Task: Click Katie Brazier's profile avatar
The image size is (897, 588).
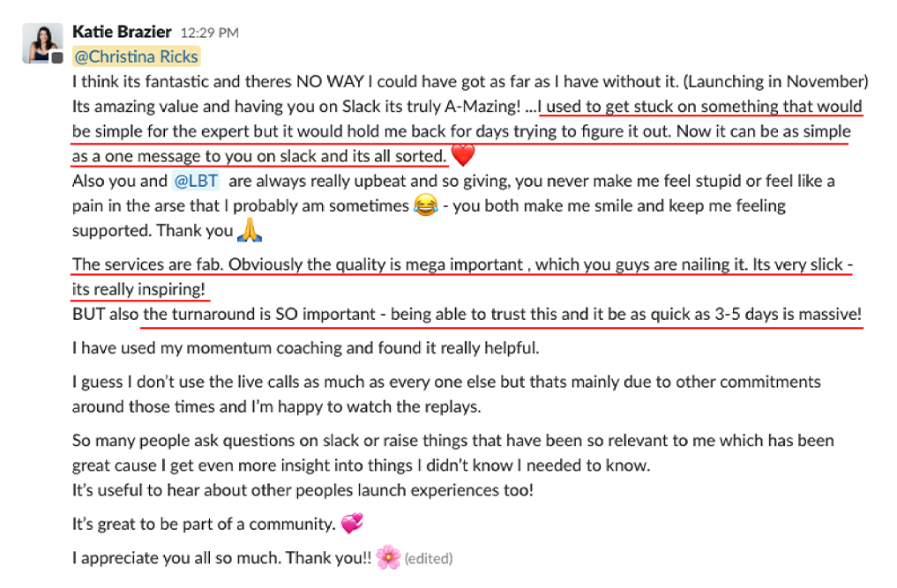Action: click(41, 42)
